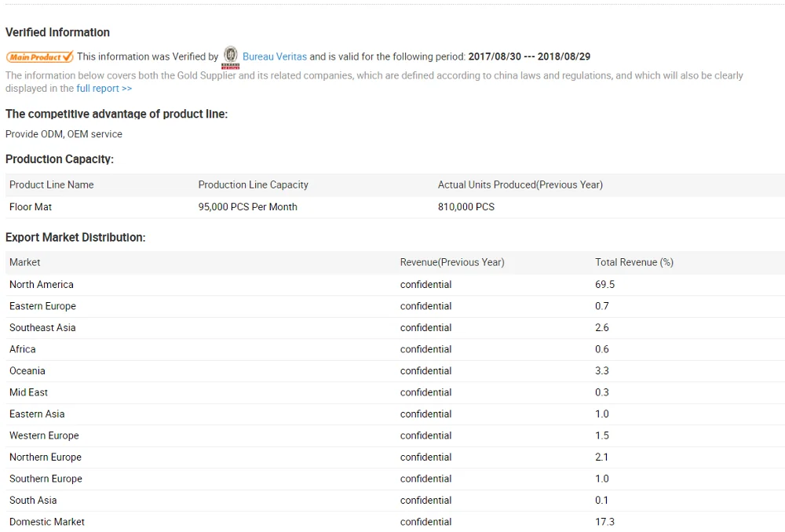Viewport: 785px width, 532px height.
Task: Click the Bureau Veritas logo icon
Action: click(231, 56)
